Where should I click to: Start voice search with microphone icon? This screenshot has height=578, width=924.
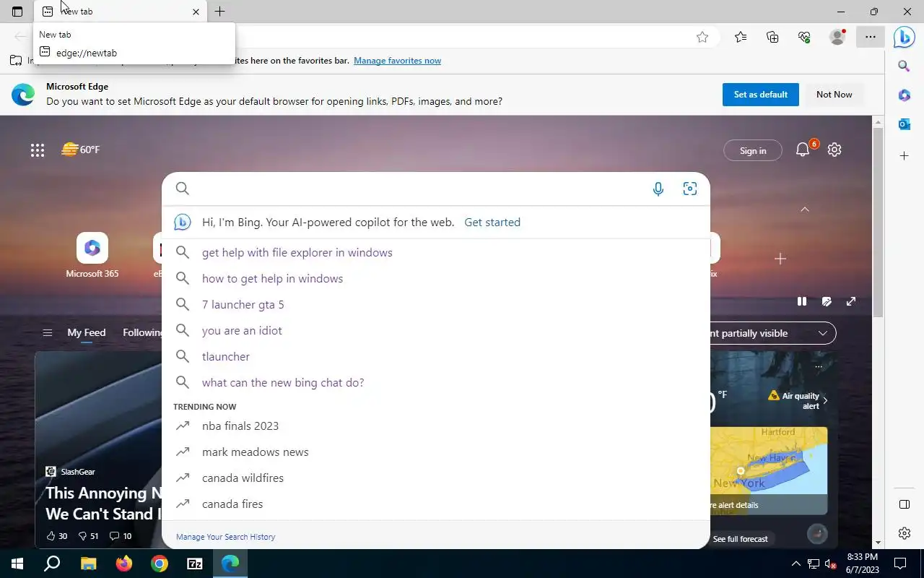point(658,189)
